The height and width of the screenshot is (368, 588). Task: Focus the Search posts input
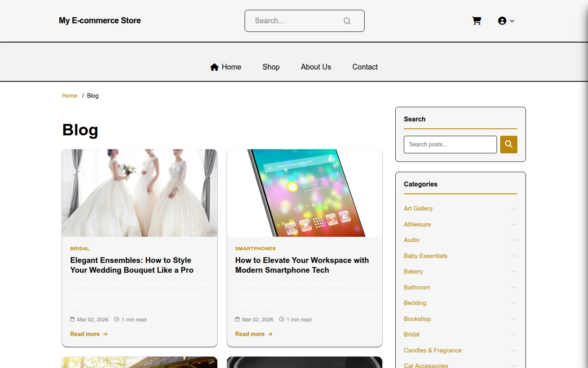coord(450,144)
